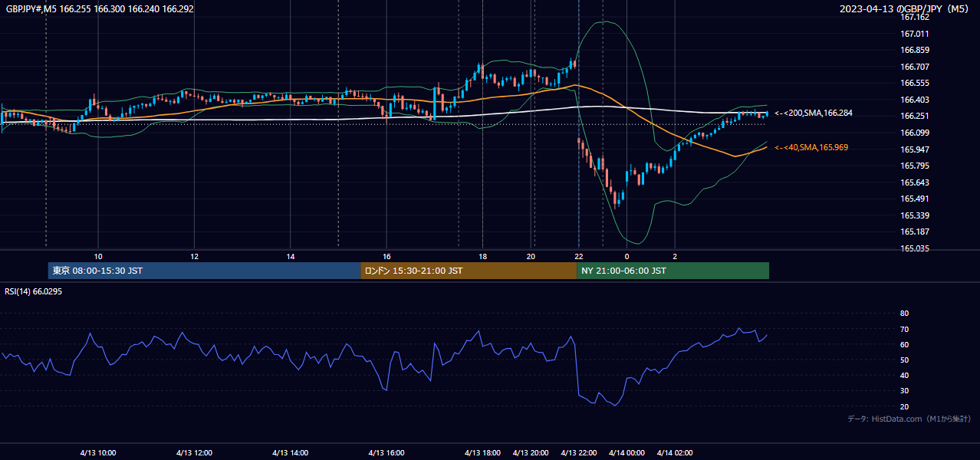Click price level 165.947 on the axis

click(915, 149)
